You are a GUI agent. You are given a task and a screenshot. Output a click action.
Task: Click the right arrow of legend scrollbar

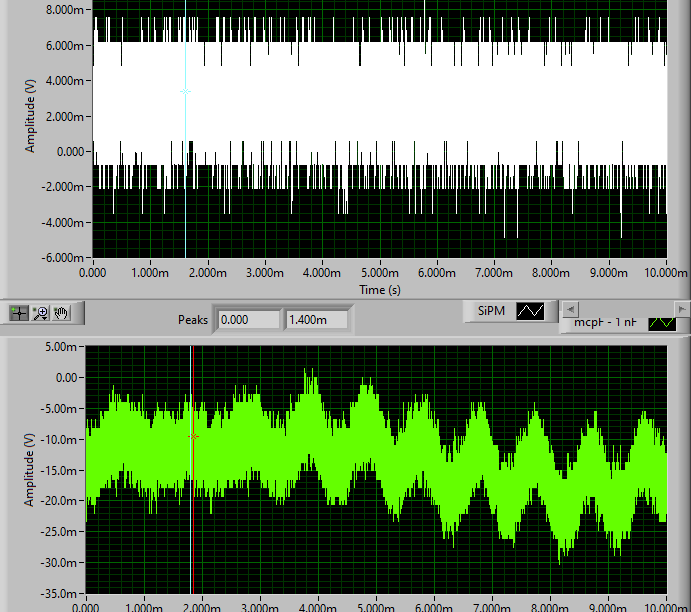682,308
